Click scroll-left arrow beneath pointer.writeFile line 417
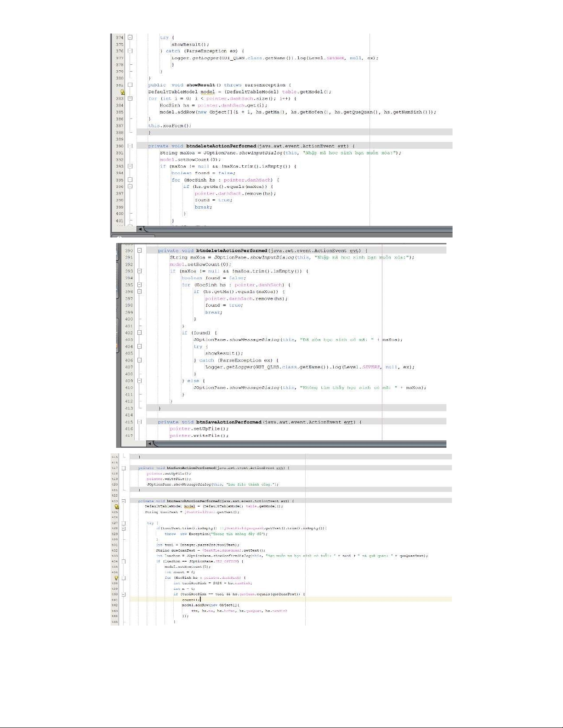 (149, 444)
